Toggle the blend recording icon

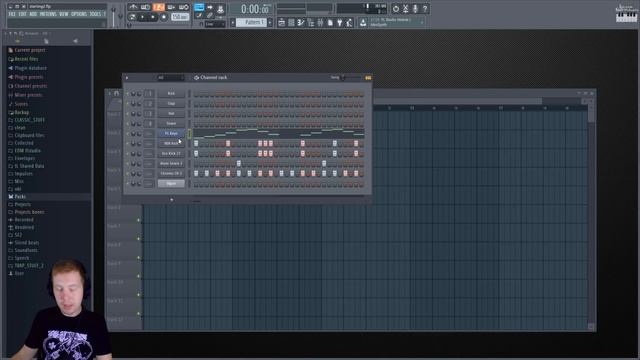coord(171,7)
